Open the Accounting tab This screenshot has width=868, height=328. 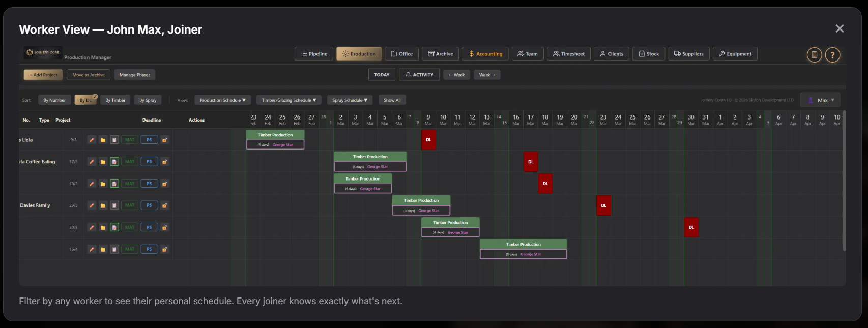tap(485, 54)
